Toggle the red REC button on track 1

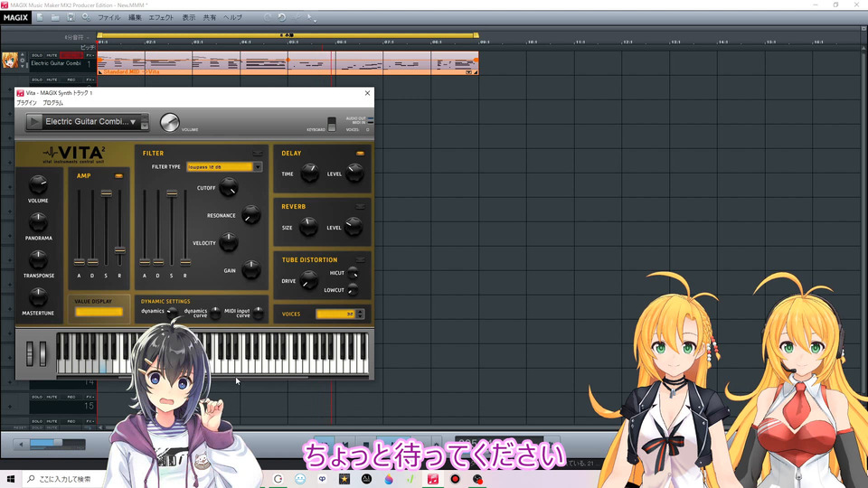coord(71,55)
